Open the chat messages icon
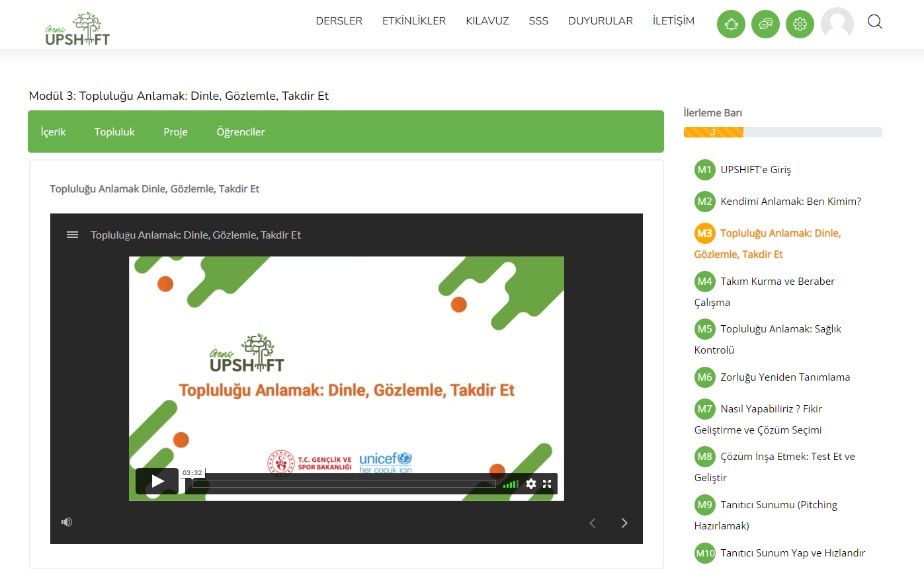Viewport: 924px width, 573px height. click(765, 24)
